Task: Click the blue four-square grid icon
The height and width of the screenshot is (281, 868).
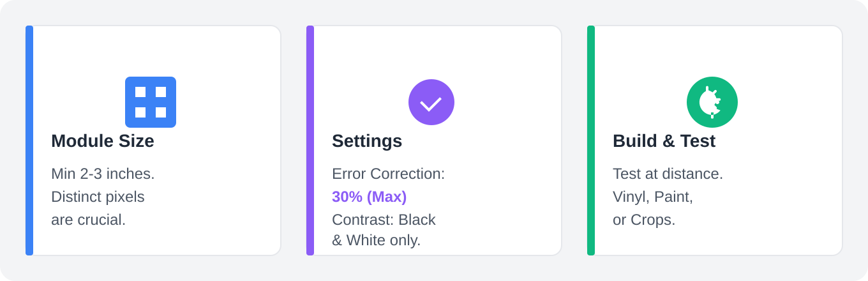Action: (151, 102)
